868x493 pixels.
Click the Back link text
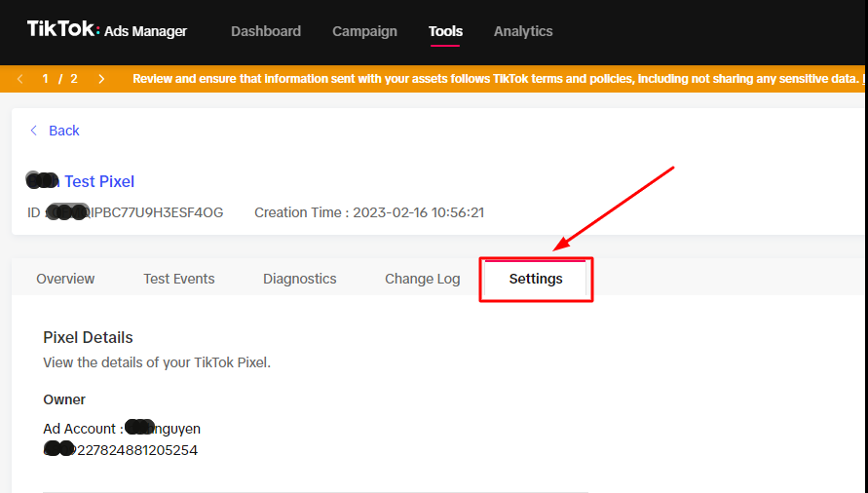[x=64, y=131]
